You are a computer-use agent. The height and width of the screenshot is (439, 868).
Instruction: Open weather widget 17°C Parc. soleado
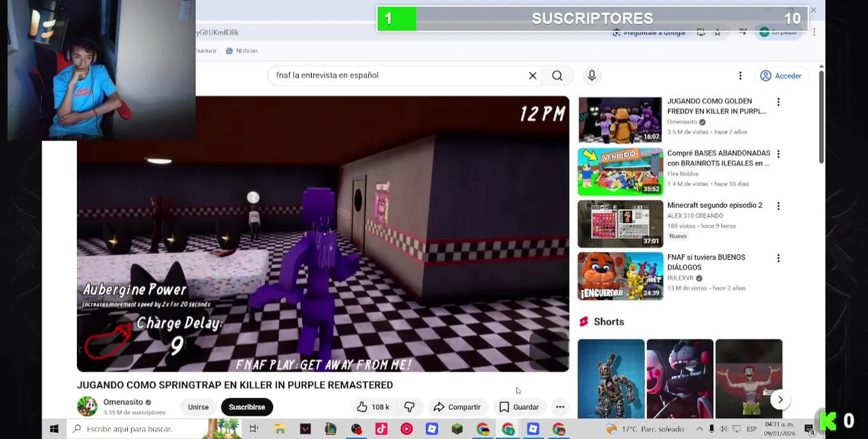pyautogui.click(x=646, y=429)
